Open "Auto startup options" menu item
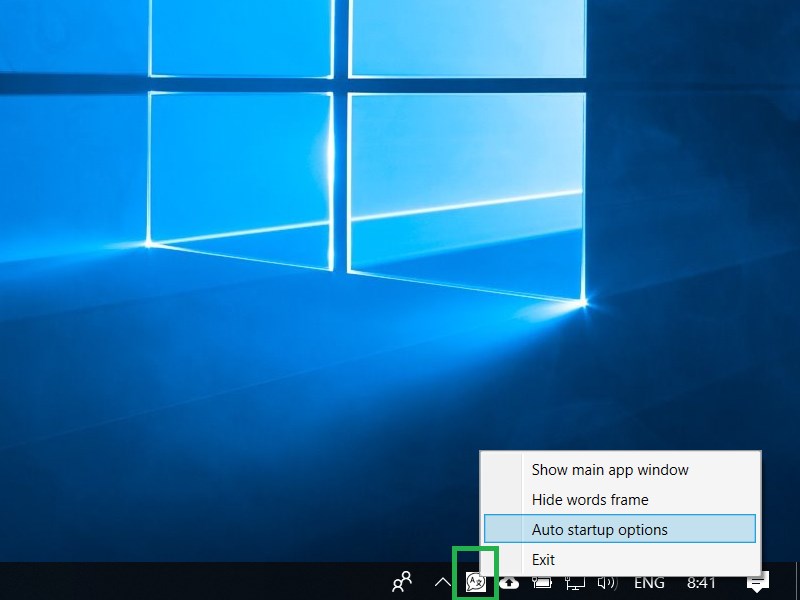 (620, 529)
